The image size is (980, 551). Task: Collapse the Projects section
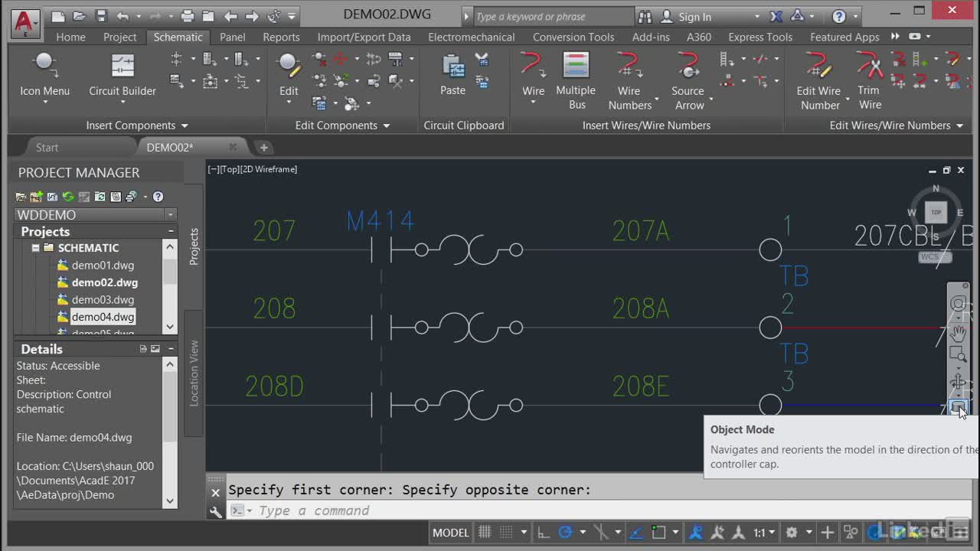[170, 231]
